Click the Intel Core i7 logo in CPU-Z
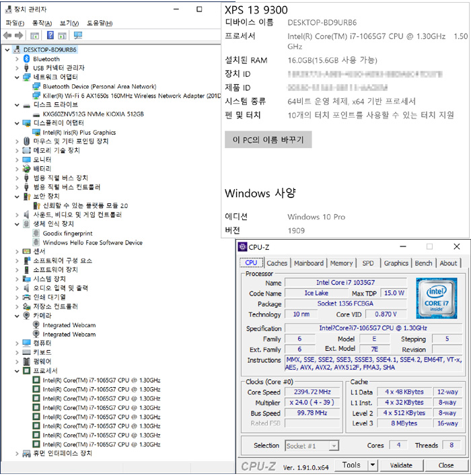Image resolution: width=471 pixels, height=476 pixels. (x=437, y=298)
